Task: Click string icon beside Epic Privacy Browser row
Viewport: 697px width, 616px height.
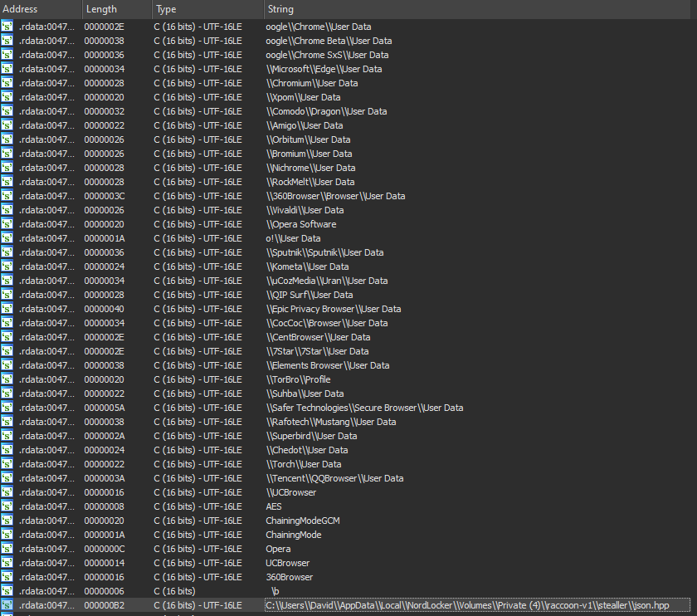Action: pyautogui.click(x=7, y=309)
